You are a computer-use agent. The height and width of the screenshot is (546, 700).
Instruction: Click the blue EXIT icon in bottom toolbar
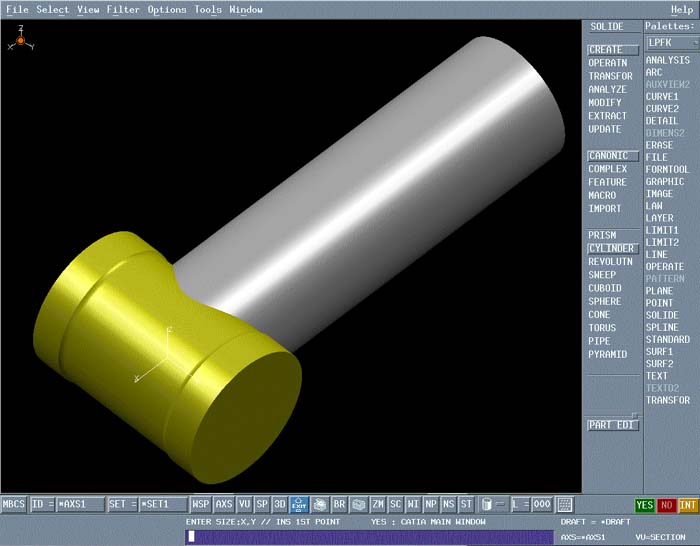[x=298, y=505]
